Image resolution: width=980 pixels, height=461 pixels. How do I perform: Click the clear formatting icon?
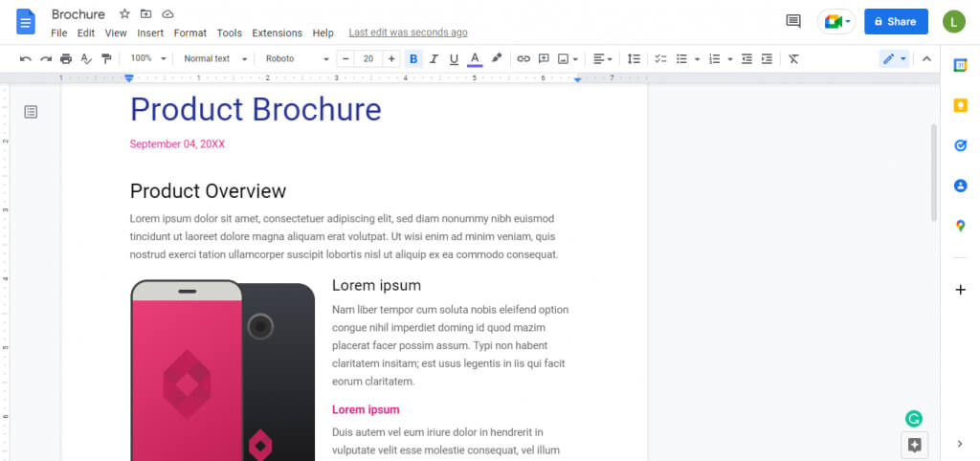[793, 59]
